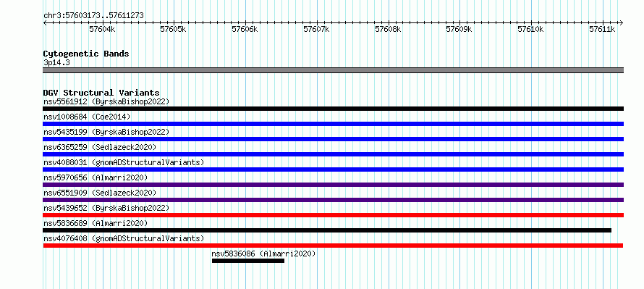The image size is (644, 289).
Task: Click the blue nsv1008684 variant bar
Action: (333, 124)
